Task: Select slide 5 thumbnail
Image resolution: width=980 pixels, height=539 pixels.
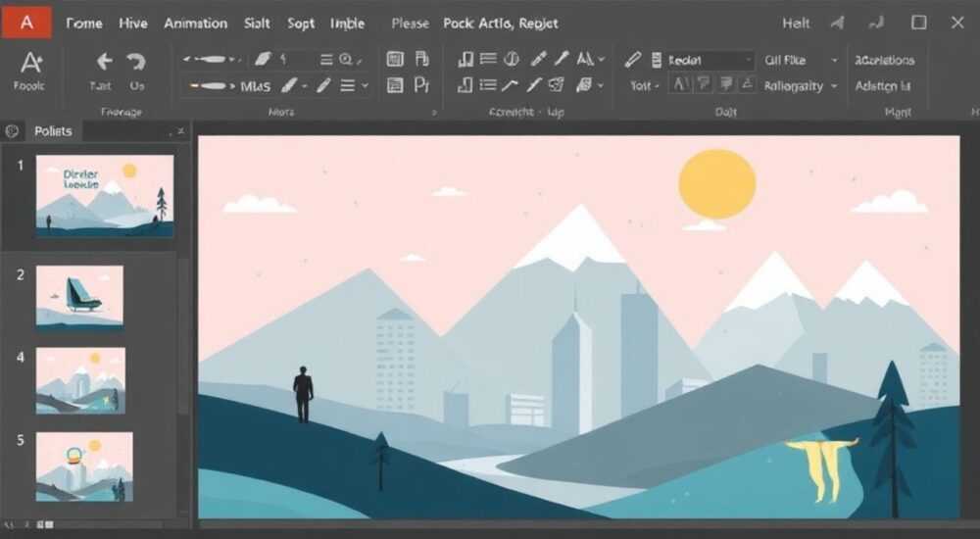Action: point(84,466)
